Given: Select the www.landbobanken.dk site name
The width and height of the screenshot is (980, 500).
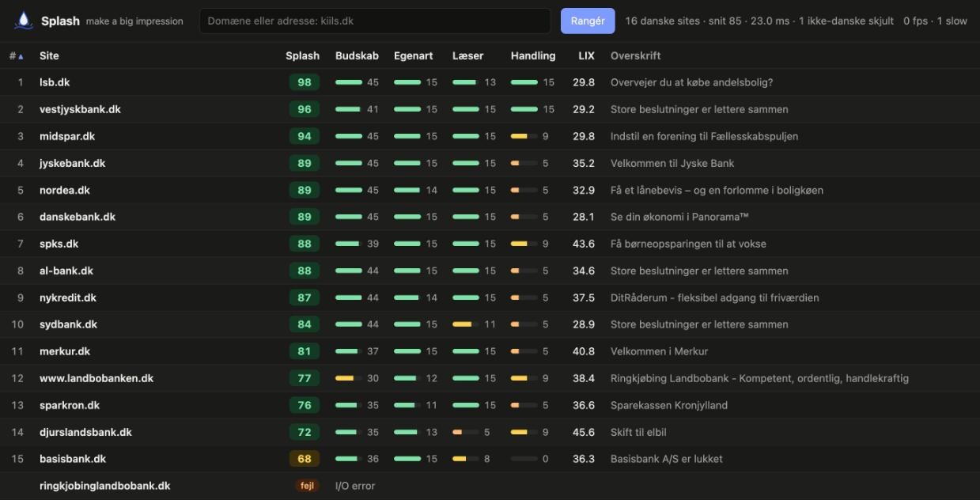Looking at the screenshot, I should click(96, 378).
